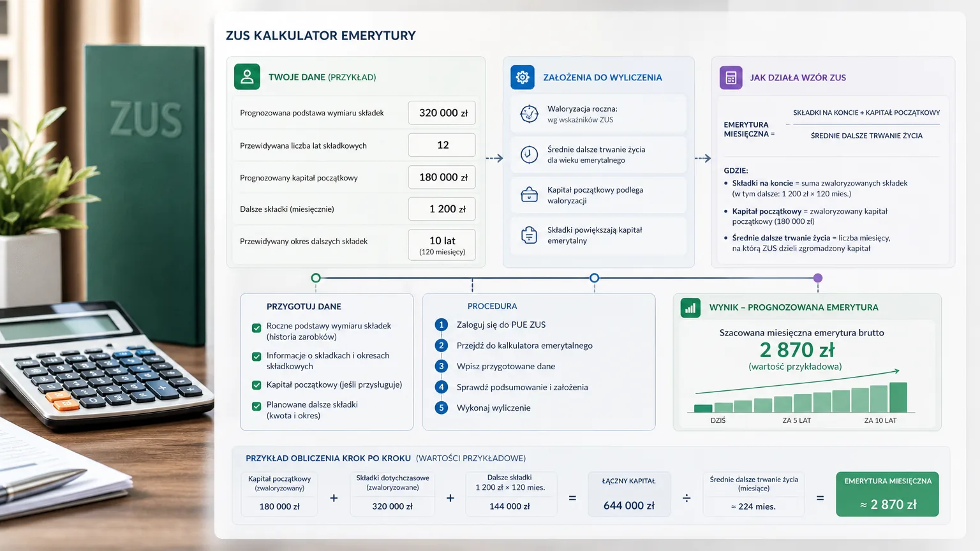Click the Waloryzacja roczna icon
The width and height of the screenshot is (980, 551).
(530, 114)
